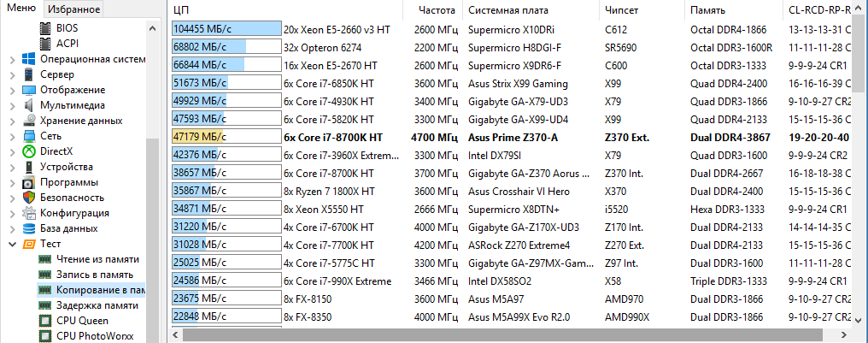Click the Сеть network icon
Image resolution: width=868 pixels, height=343 pixels.
(29, 136)
